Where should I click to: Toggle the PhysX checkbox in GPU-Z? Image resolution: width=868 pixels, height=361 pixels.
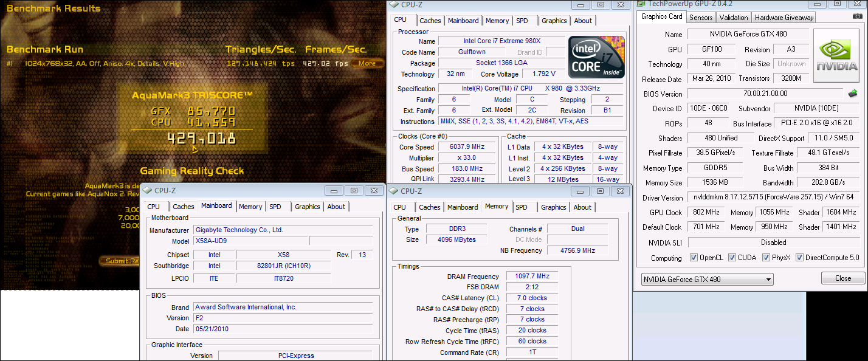(x=765, y=258)
